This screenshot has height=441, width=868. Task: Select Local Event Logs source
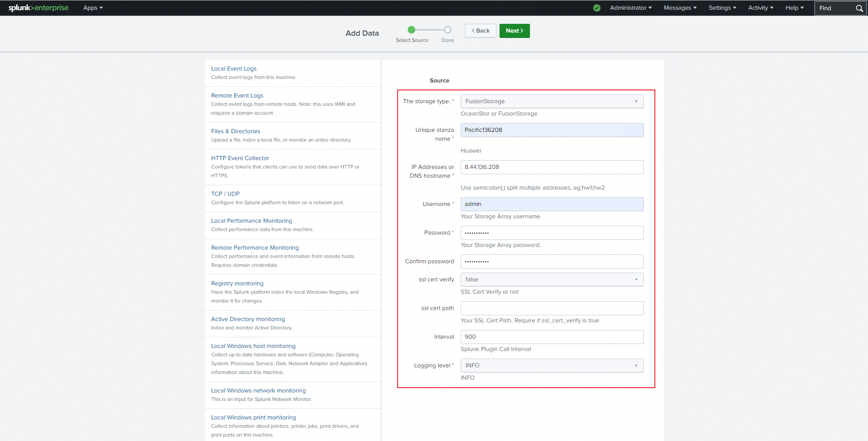(233, 69)
